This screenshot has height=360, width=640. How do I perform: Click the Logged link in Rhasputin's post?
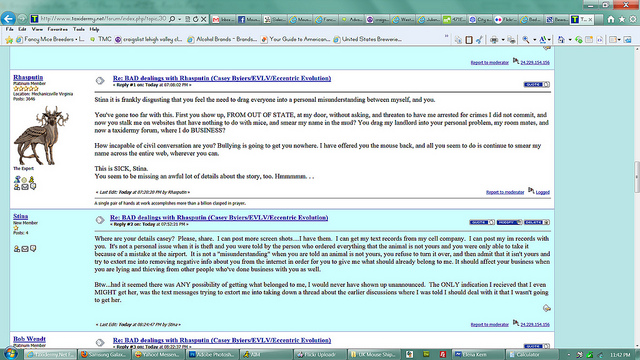coord(542,192)
